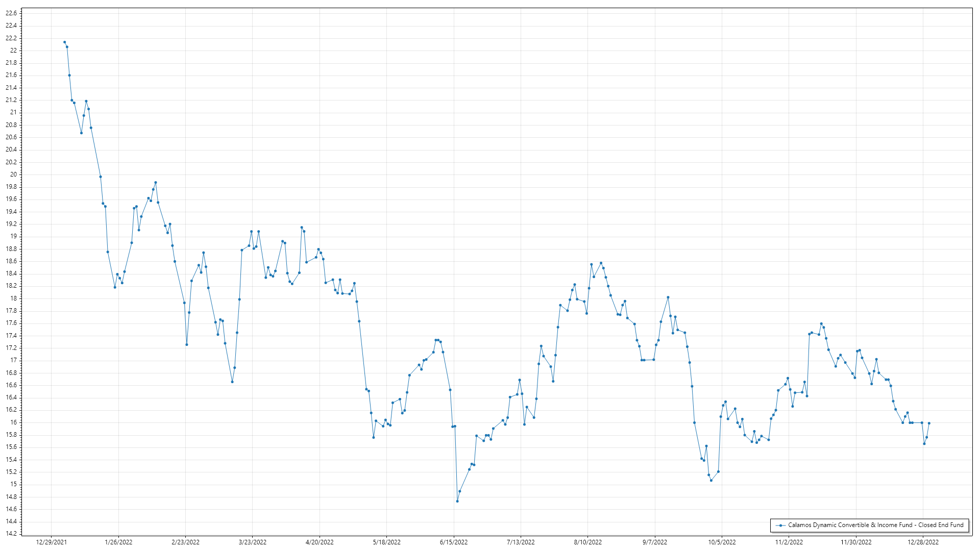Click the lowest data point in mid-June
The height and width of the screenshot is (551, 980).
tap(457, 501)
